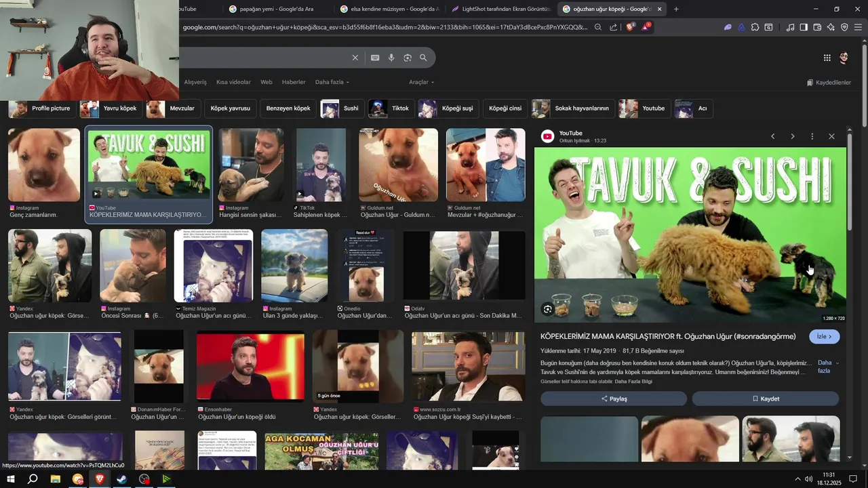Open 'Kaydedilenler' saved items
Screen dimensions: 868x488
click(x=829, y=82)
